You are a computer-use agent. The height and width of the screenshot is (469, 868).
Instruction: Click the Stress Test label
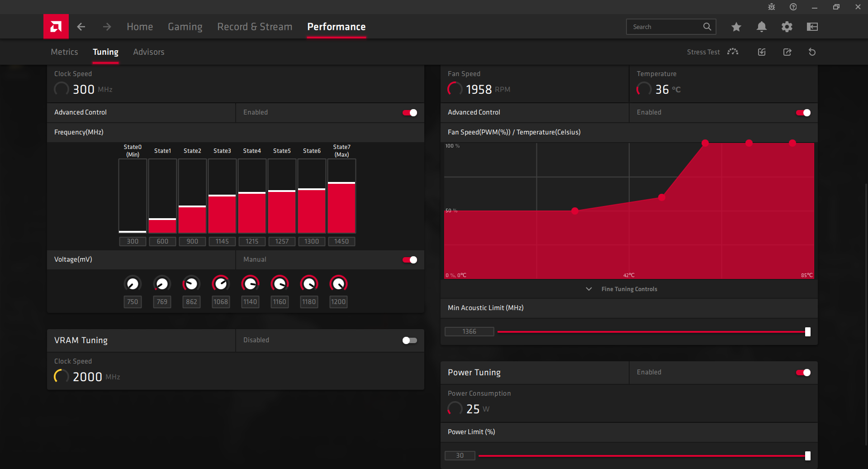[703, 52]
